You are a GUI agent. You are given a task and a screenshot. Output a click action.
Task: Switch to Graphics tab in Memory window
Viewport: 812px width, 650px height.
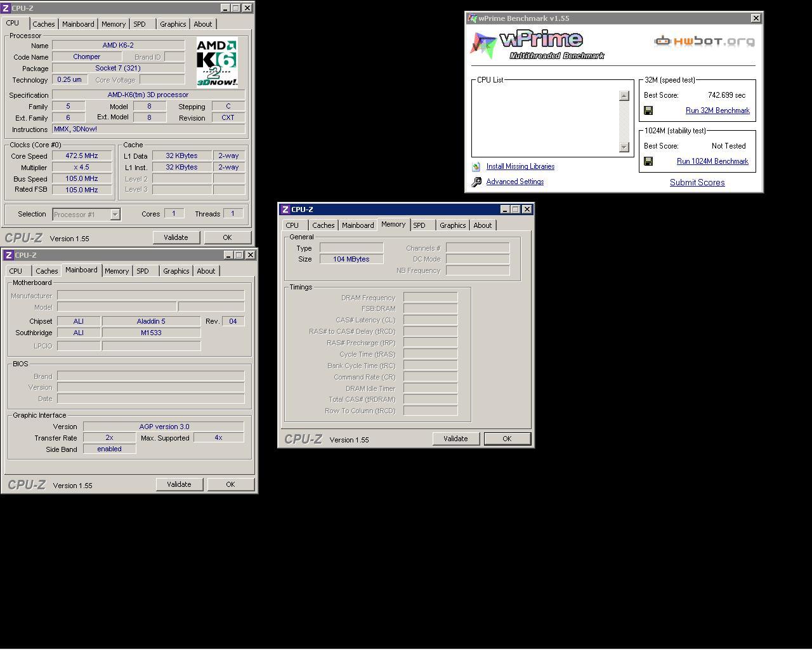(x=453, y=225)
